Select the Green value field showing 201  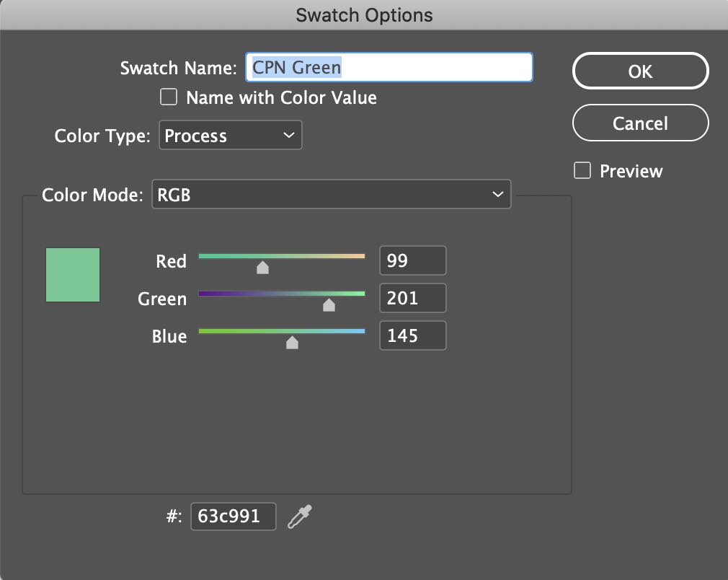[x=413, y=298]
